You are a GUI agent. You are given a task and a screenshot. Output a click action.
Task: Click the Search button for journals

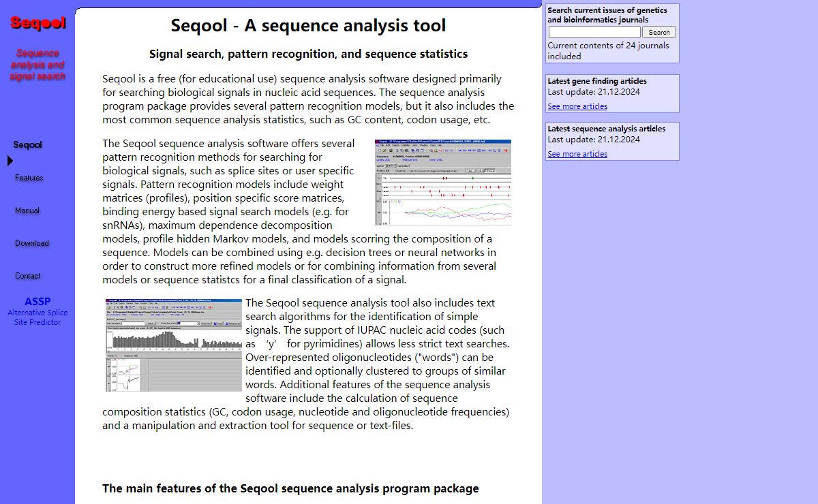(x=659, y=32)
